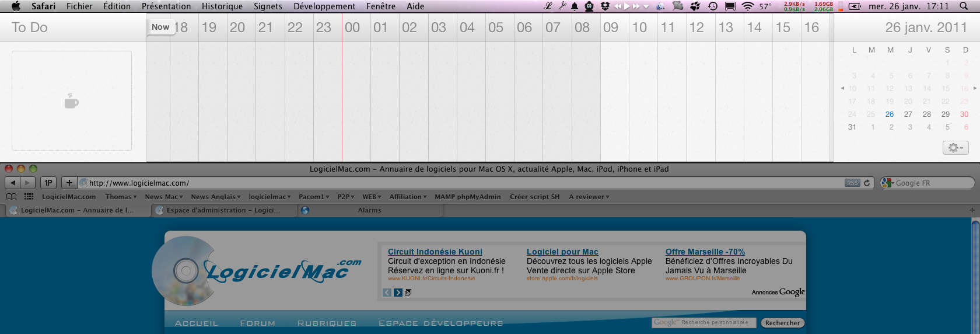Expand the WEB bookmarks folder
The height and width of the screenshot is (334, 980).
(372, 197)
